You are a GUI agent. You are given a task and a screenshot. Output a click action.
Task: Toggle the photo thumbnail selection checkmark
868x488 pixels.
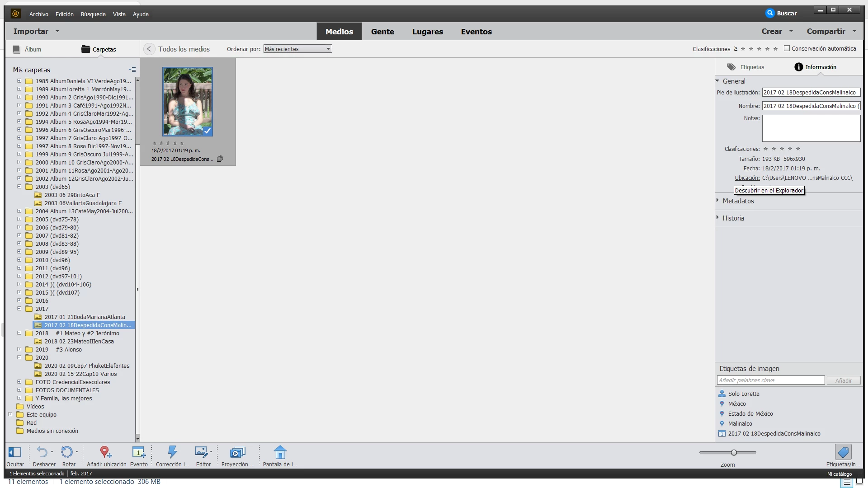tap(207, 131)
